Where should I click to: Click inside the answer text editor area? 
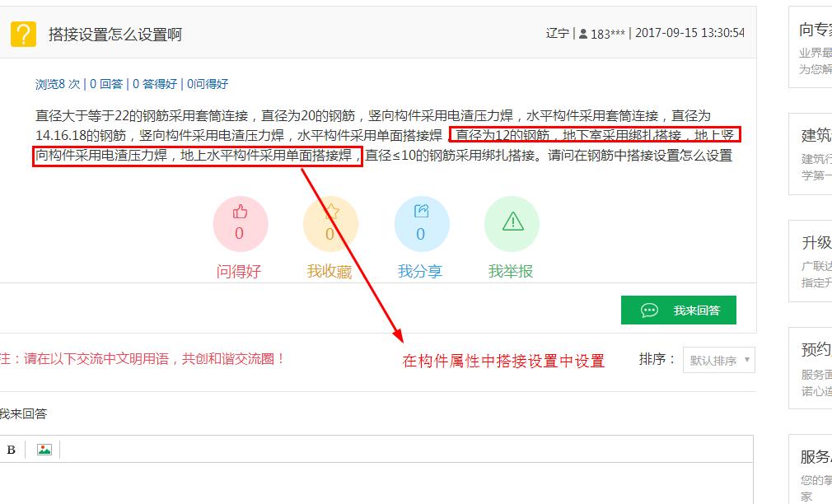click(x=376, y=483)
